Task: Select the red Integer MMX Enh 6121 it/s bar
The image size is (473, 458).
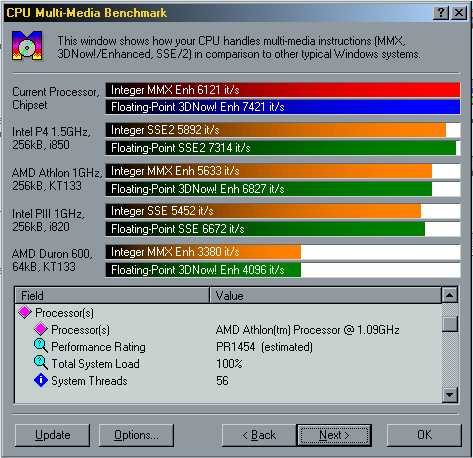Action: click(x=283, y=90)
